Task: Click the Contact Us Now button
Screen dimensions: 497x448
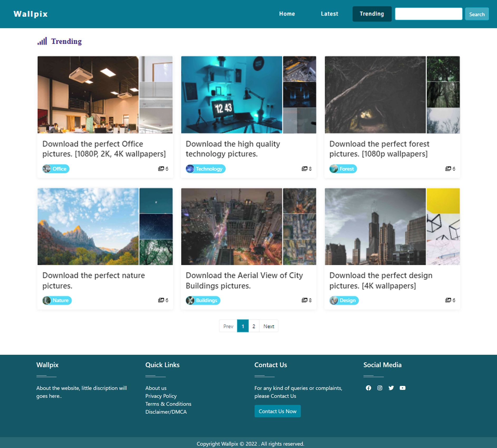Action: point(277,411)
